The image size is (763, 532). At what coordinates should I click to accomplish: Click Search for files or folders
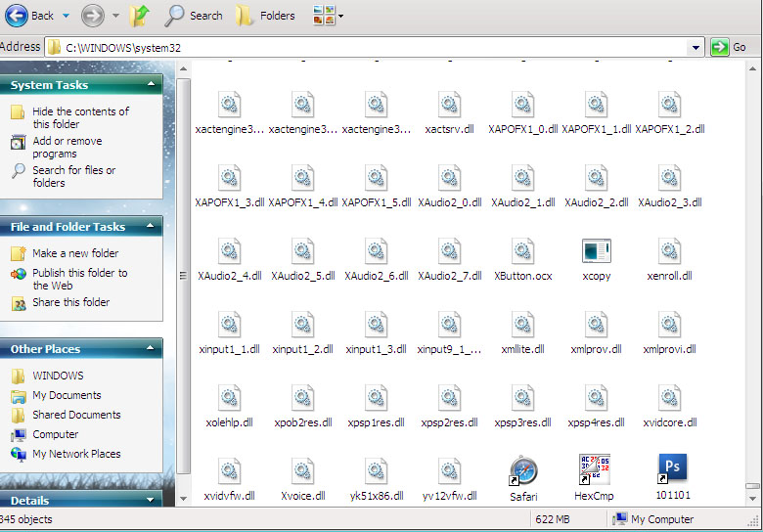(x=74, y=176)
